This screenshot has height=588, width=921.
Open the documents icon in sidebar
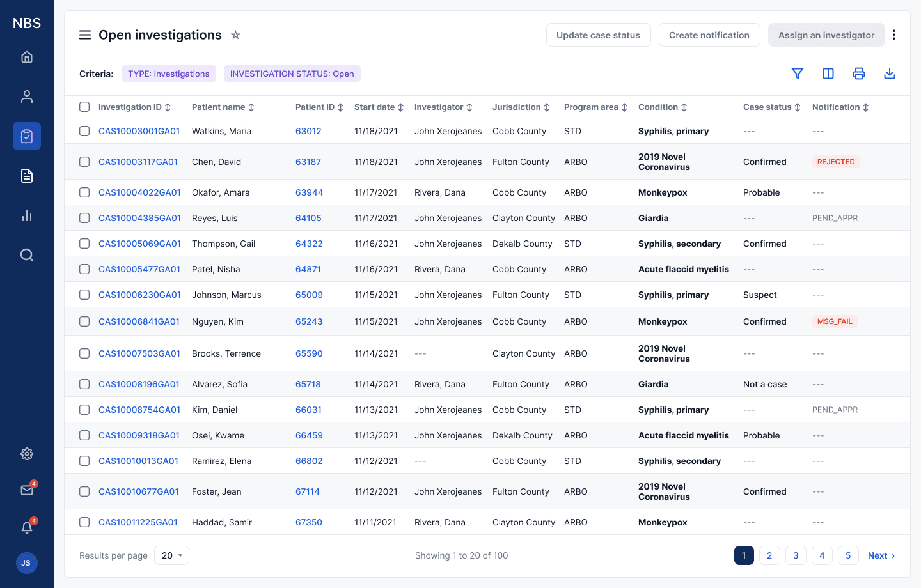point(27,176)
